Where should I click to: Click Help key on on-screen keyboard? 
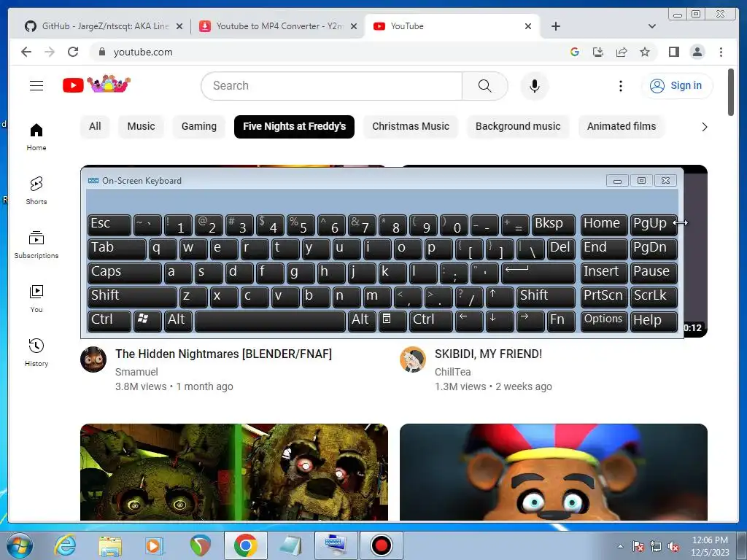pos(654,321)
